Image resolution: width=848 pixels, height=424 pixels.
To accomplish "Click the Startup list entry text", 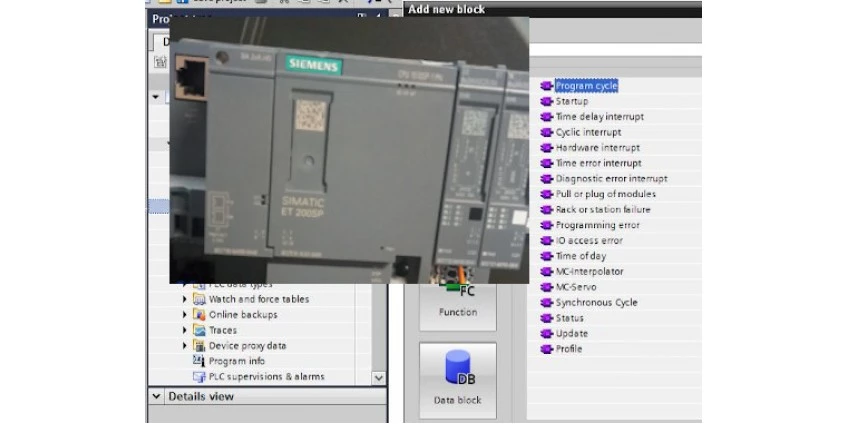I will point(572,101).
